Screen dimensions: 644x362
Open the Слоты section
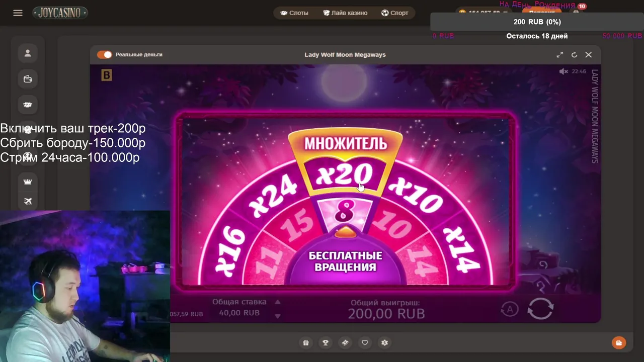pos(294,13)
